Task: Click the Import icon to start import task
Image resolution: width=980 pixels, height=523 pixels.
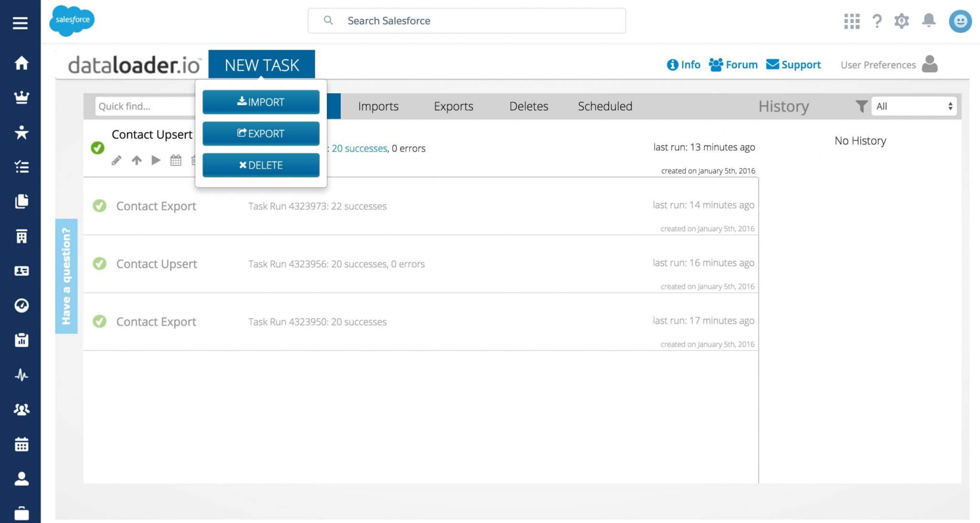Action: point(261,102)
